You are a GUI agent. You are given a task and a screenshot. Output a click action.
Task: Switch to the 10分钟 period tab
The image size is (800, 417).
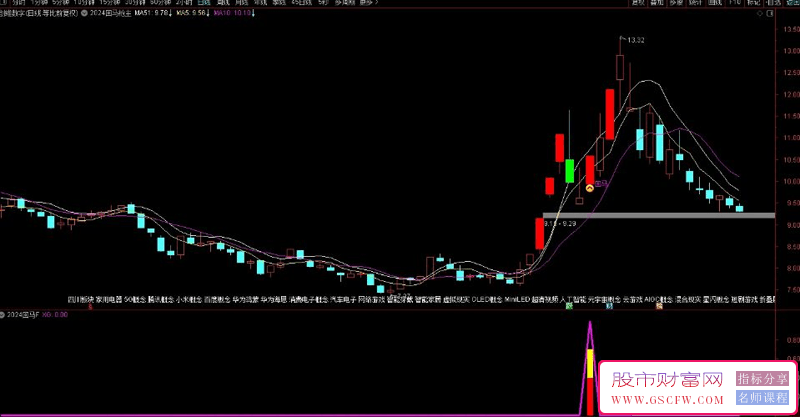[x=84, y=3]
